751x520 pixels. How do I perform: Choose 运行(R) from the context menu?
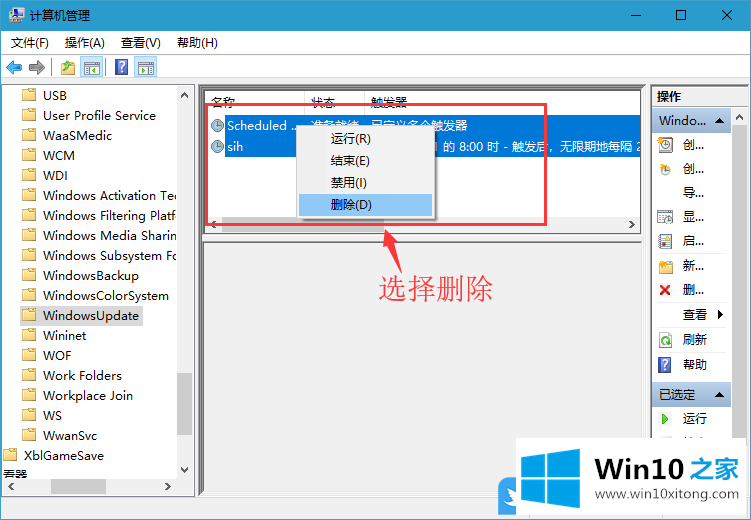[x=365, y=139]
